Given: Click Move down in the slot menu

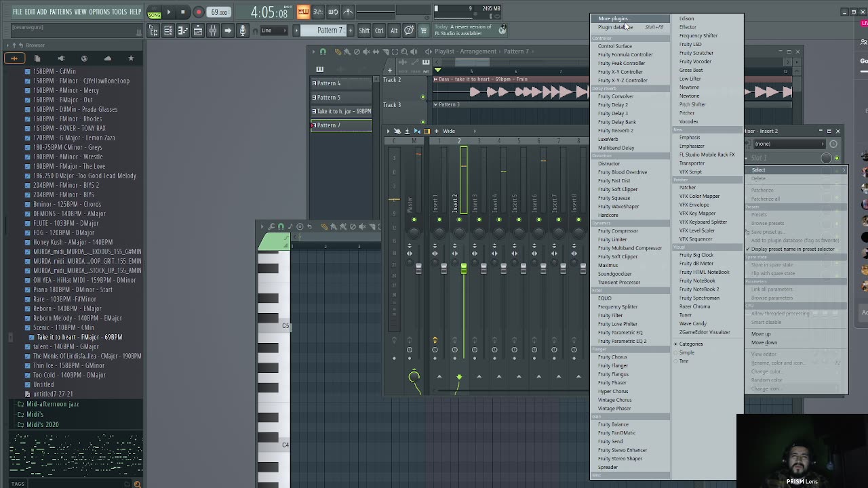Looking at the screenshot, I should 764,343.
